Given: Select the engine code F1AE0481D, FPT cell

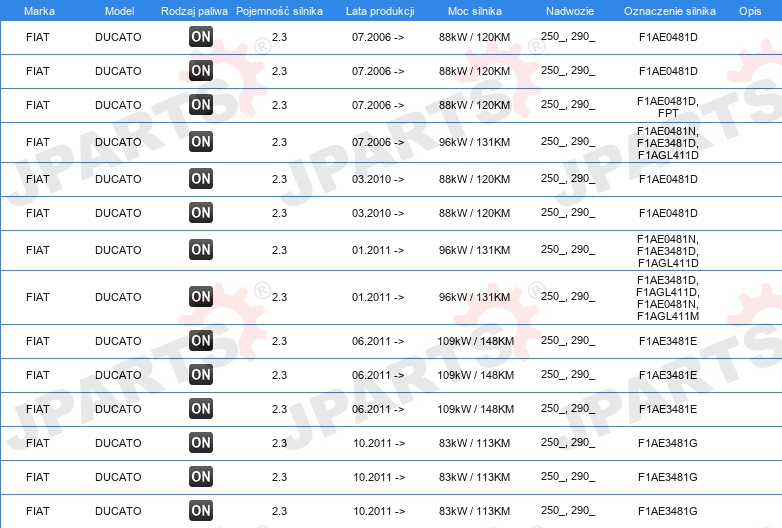Looking at the screenshot, I should click(668, 107).
